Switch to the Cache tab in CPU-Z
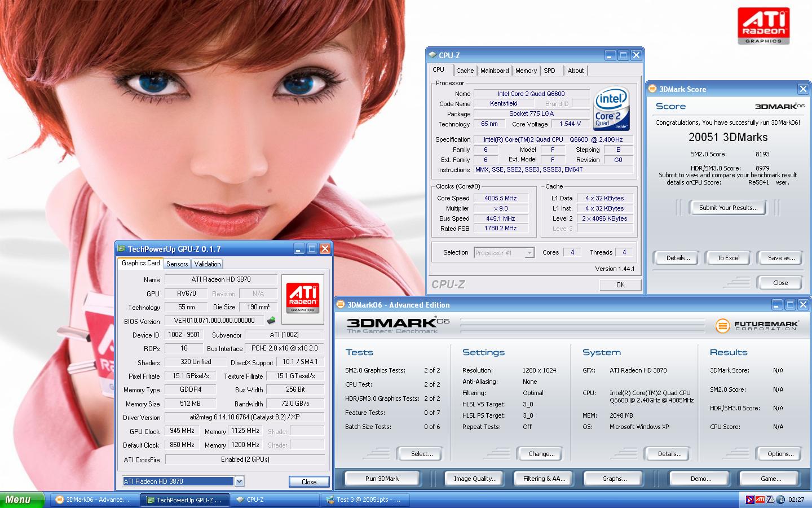 (x=465, y=71)
